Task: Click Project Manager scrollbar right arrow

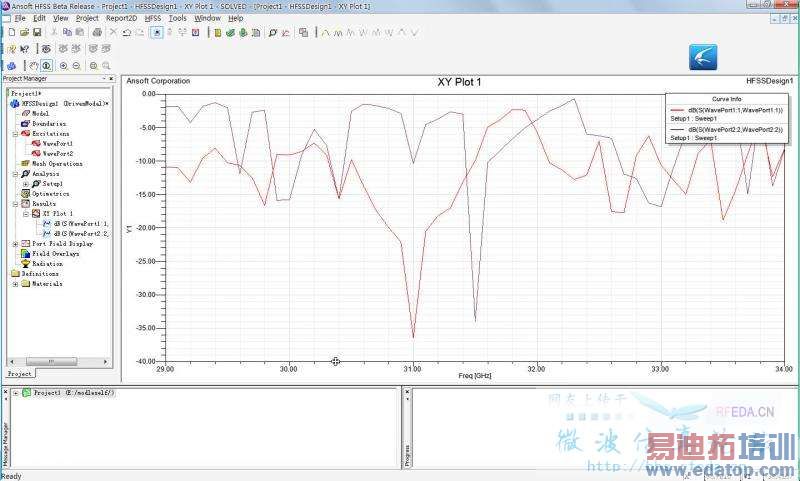Action: tap(106, 362)
